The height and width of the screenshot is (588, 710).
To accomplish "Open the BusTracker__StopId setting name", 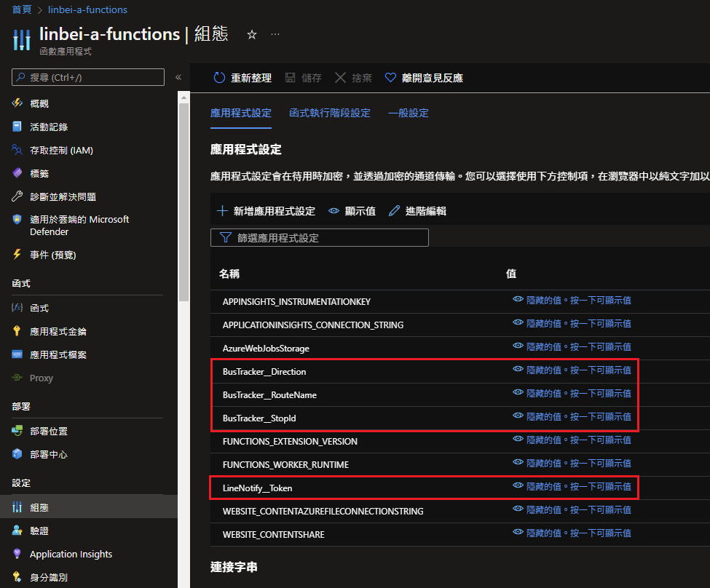I will (259, 418).
